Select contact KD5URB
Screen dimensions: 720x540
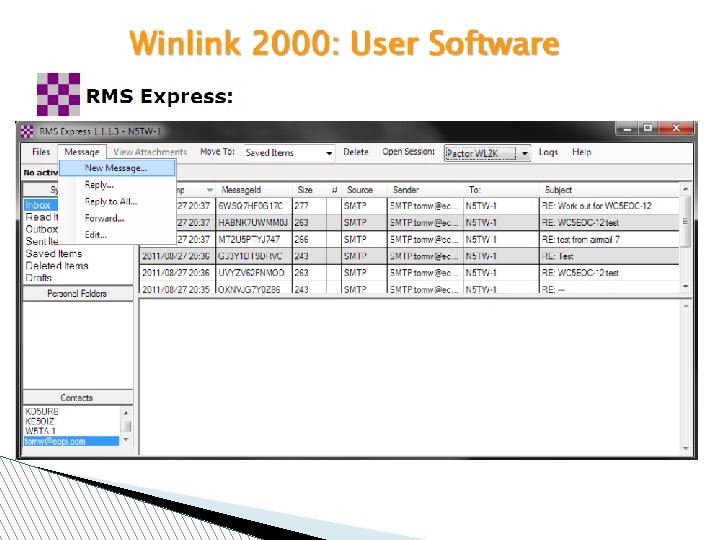[x=42, y=412]
